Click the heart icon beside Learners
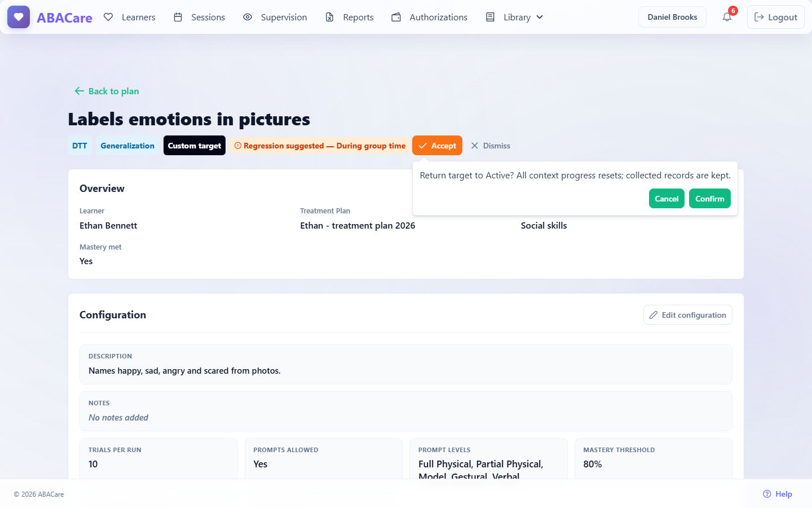This screenshot has width=812, height=508. pos(108,17)
